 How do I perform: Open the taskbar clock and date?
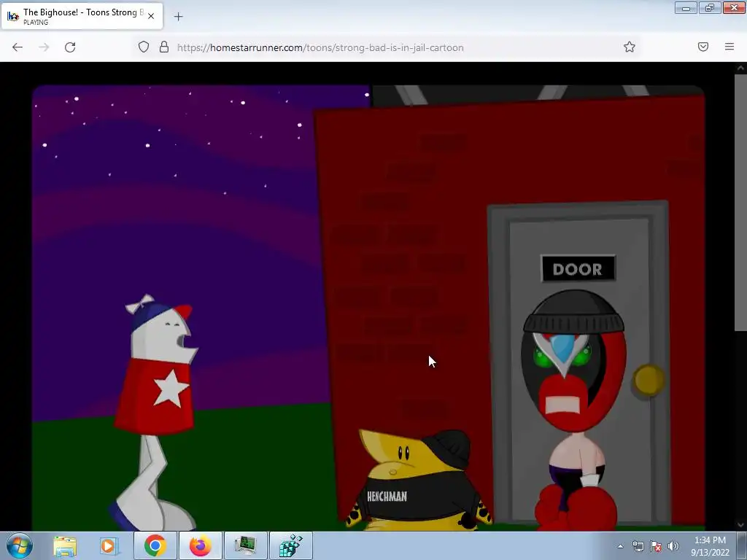pyautogui.click(x=710, y=546)
